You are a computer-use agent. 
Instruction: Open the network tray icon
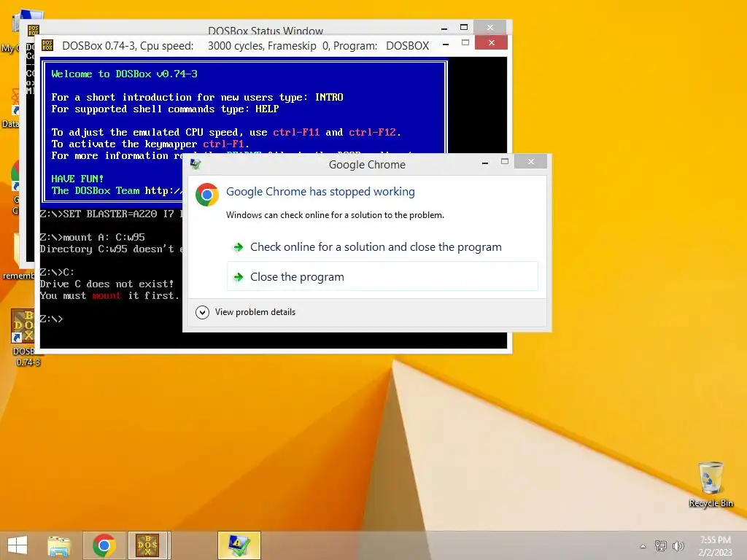click(x=660, y=545)
